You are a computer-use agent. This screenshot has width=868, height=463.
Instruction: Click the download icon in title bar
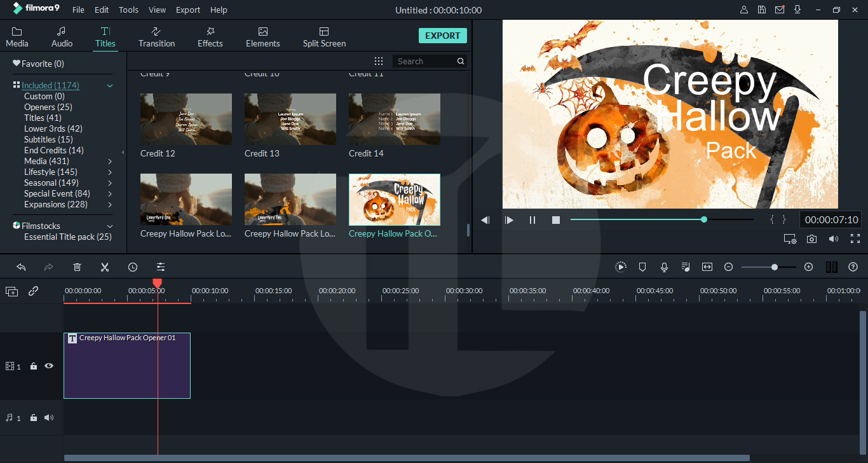(x=797, y=10)
